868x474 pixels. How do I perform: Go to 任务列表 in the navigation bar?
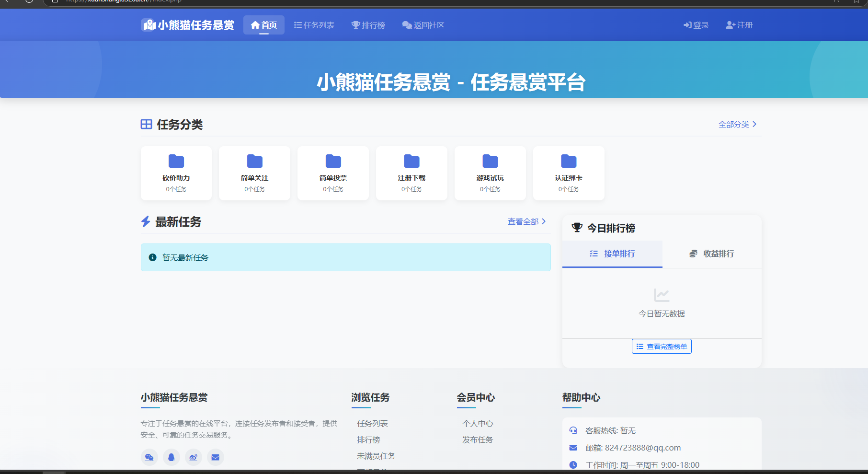pos(314,25)
